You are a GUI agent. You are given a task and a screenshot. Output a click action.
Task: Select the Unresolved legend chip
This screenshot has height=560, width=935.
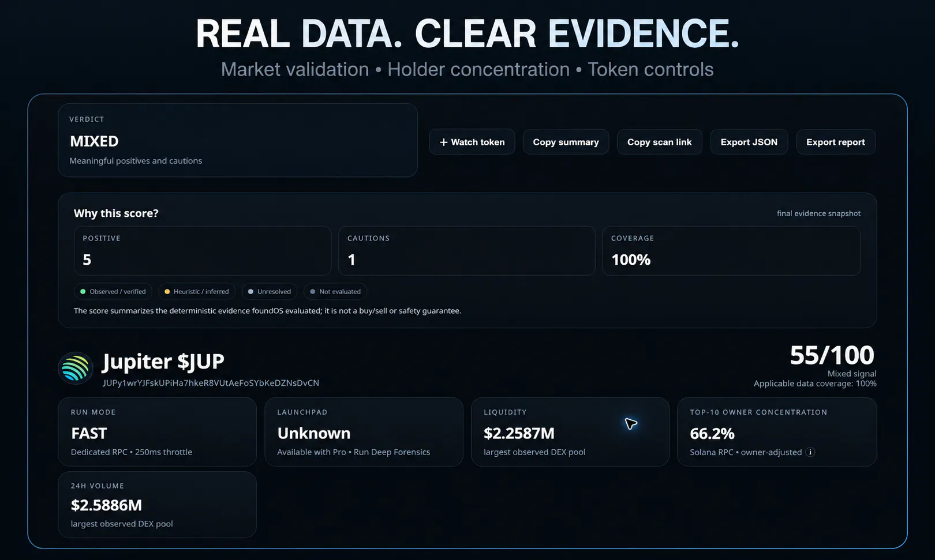pyautogui.click(x=270, y=292)
